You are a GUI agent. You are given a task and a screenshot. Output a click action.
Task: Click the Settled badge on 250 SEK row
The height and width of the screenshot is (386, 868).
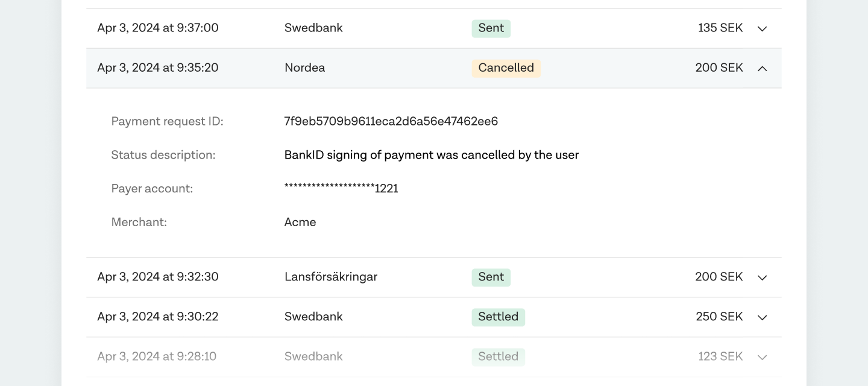pyautogui.click(x=498, y=317)
